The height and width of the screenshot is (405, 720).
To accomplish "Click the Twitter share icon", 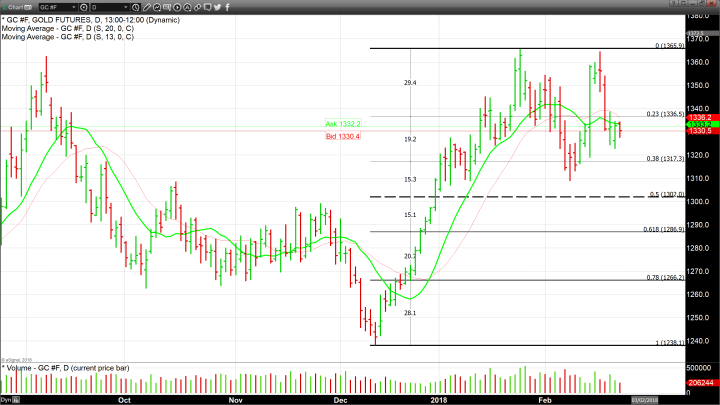I will click(217, 7).
